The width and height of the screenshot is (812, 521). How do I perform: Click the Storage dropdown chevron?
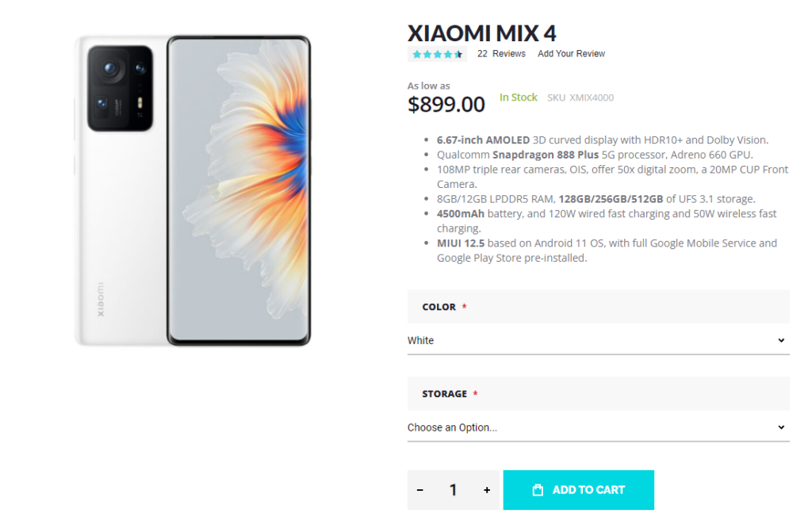point(781,427)
